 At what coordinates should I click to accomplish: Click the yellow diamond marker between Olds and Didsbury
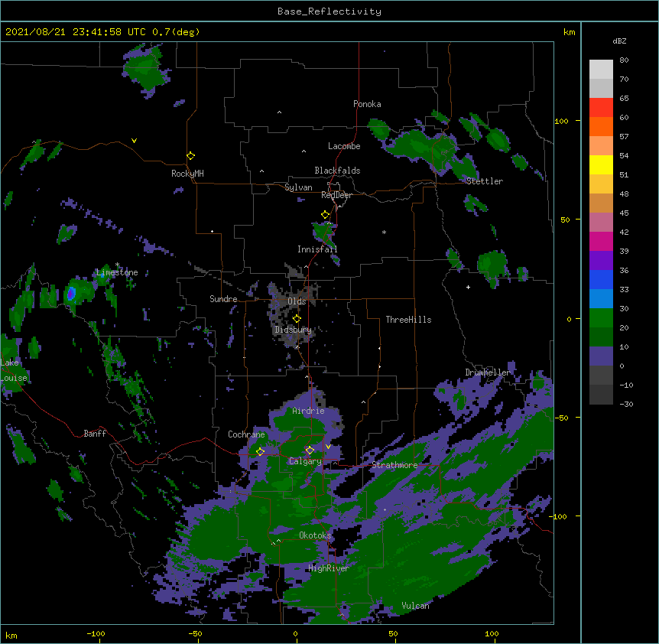[297, 319]
